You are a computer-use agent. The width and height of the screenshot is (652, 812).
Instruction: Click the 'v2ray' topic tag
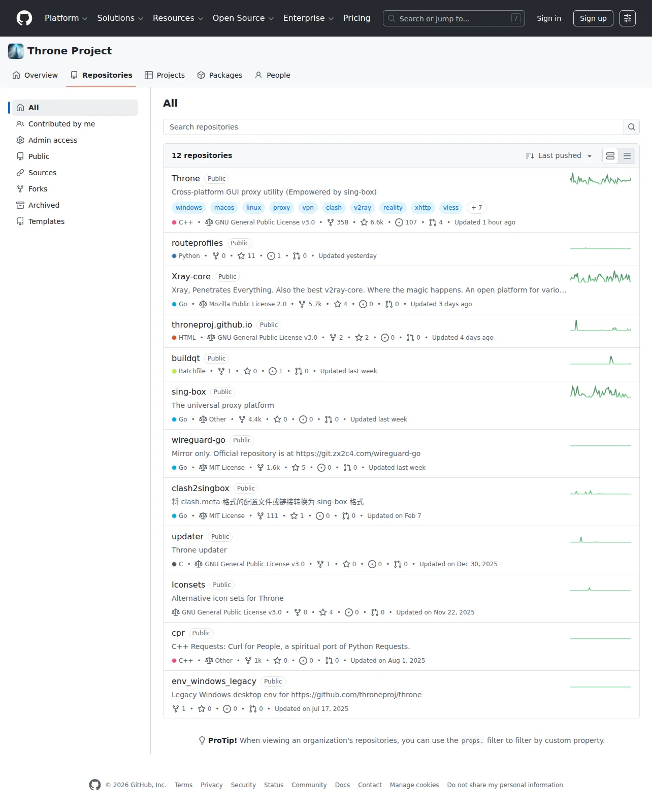coord(363,208)
